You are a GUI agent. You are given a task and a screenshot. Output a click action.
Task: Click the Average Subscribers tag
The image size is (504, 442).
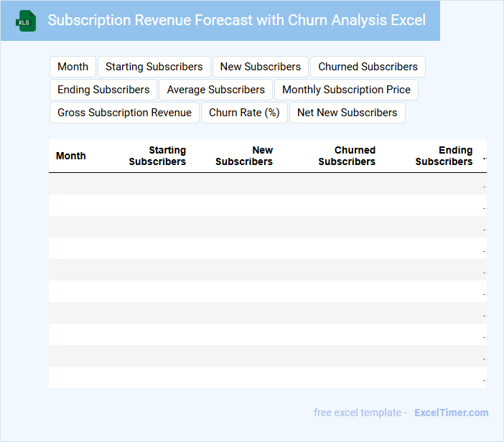(215, 90)
